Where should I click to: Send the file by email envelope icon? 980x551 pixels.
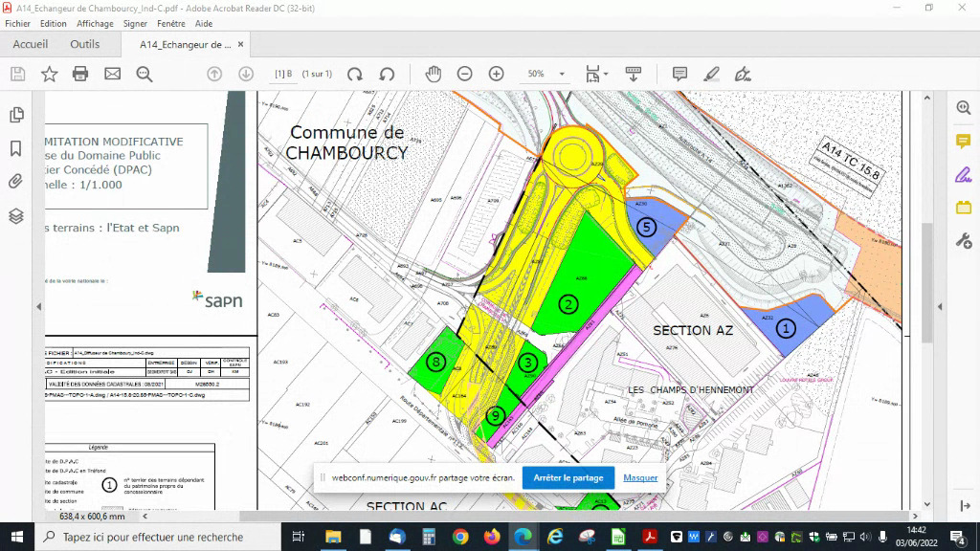pyautogui.click(x=112, y=74)
